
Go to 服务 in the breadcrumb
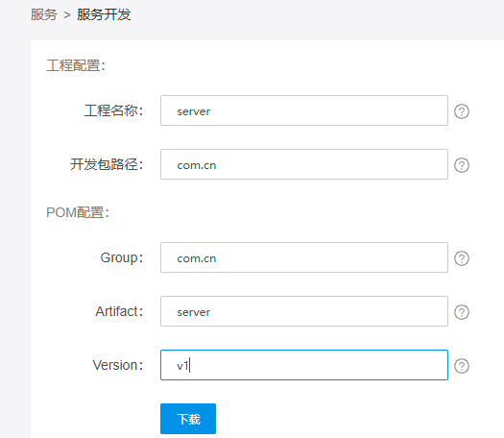coord(44,14)
